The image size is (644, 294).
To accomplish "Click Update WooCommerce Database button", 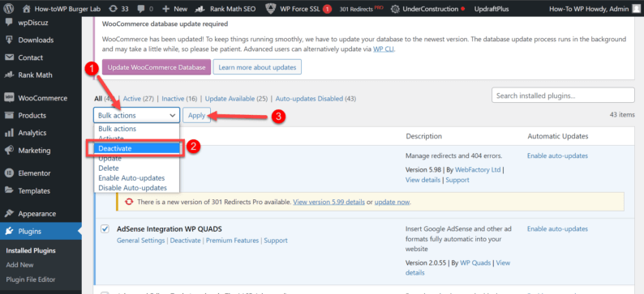I will [157, 67].
